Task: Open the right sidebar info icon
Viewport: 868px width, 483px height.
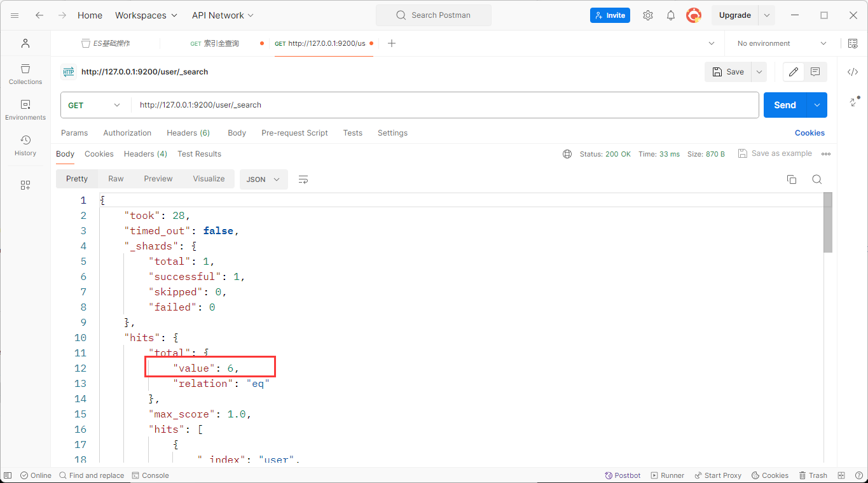Action: 853,101
